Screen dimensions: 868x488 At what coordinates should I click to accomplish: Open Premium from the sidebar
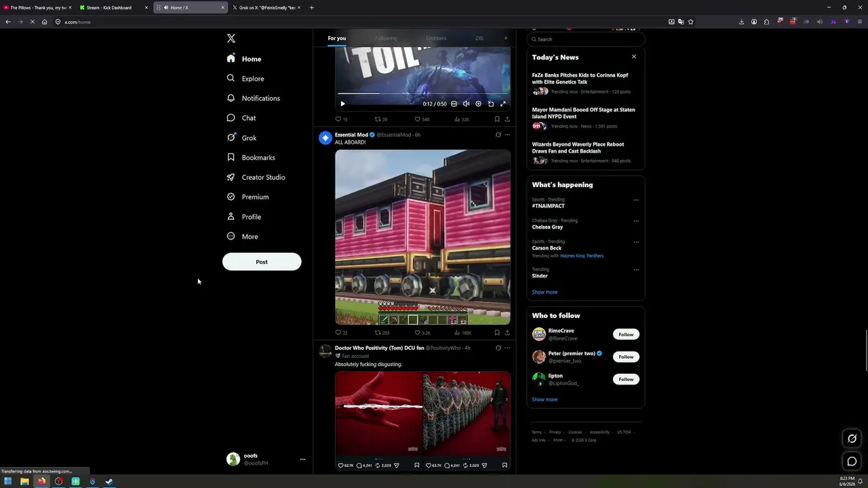(x=248, y=197)
